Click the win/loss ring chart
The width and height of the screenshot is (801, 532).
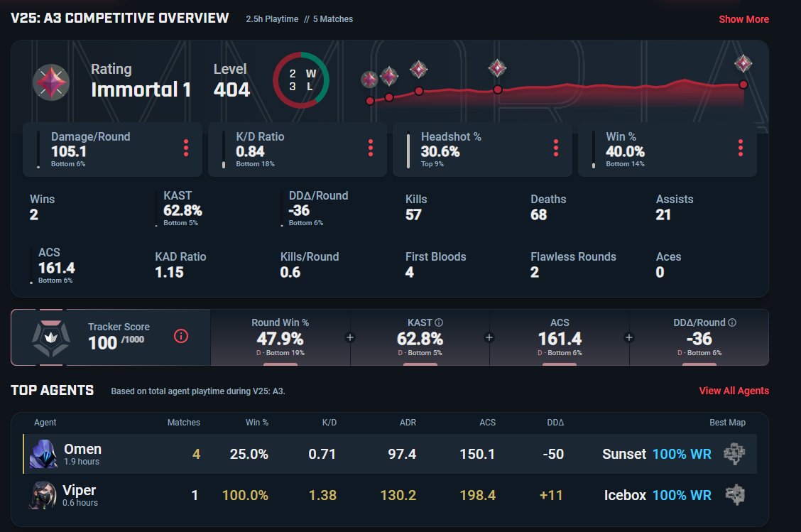301,80
